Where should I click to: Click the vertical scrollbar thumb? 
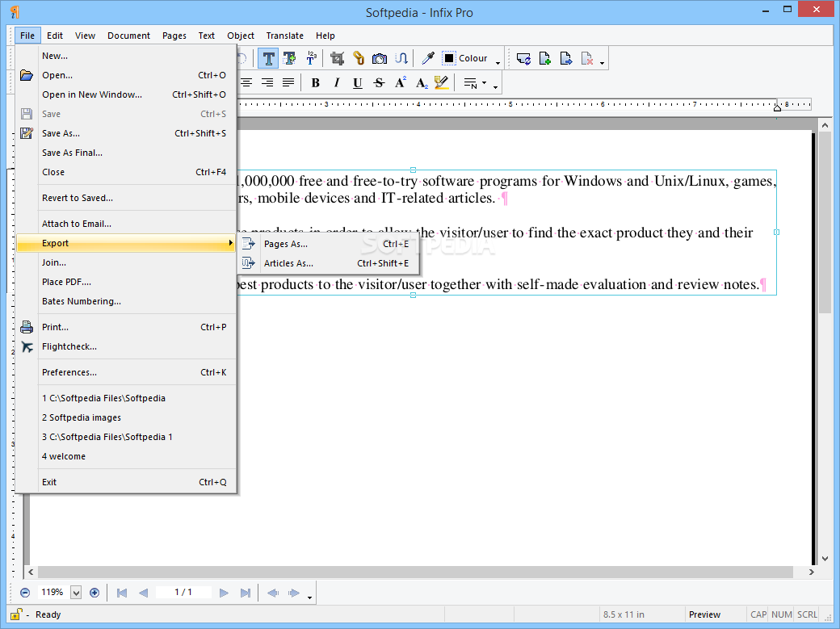click(825, 222)
